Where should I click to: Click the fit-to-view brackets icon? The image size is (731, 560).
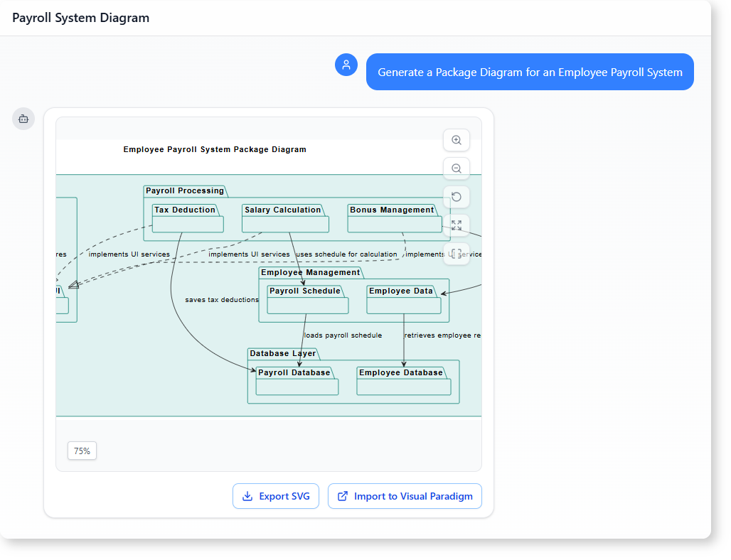coord(457,254)
